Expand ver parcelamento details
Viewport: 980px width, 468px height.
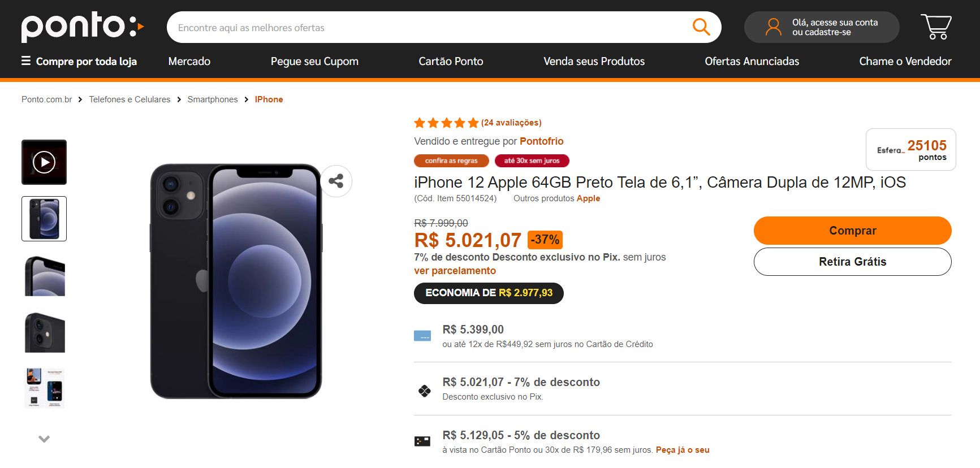click(x=455, y=271)
